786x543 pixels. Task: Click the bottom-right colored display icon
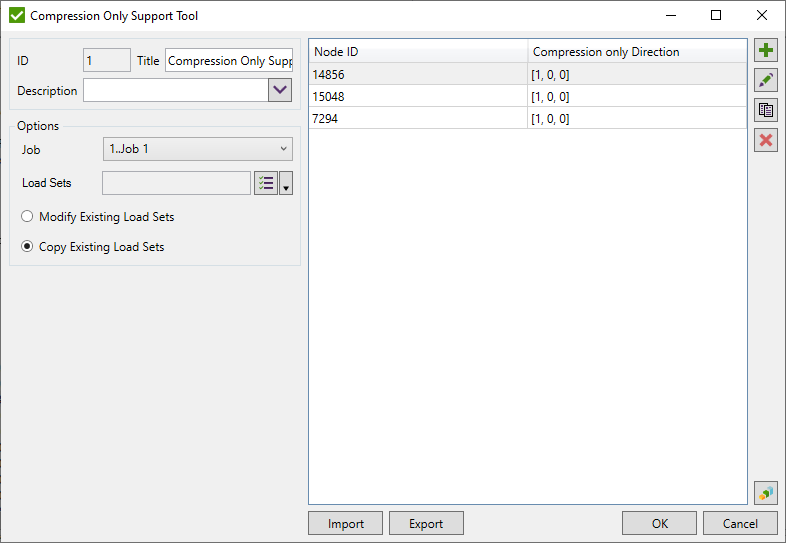click(766, 493)
